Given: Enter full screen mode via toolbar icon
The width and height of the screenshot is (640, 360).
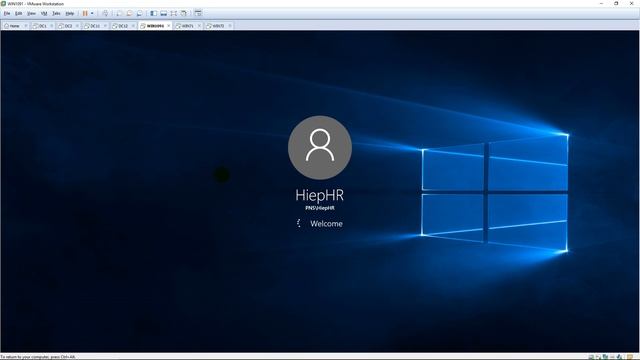Looking at the screenshot, I should pyautogui.click(x=174, y=13).
